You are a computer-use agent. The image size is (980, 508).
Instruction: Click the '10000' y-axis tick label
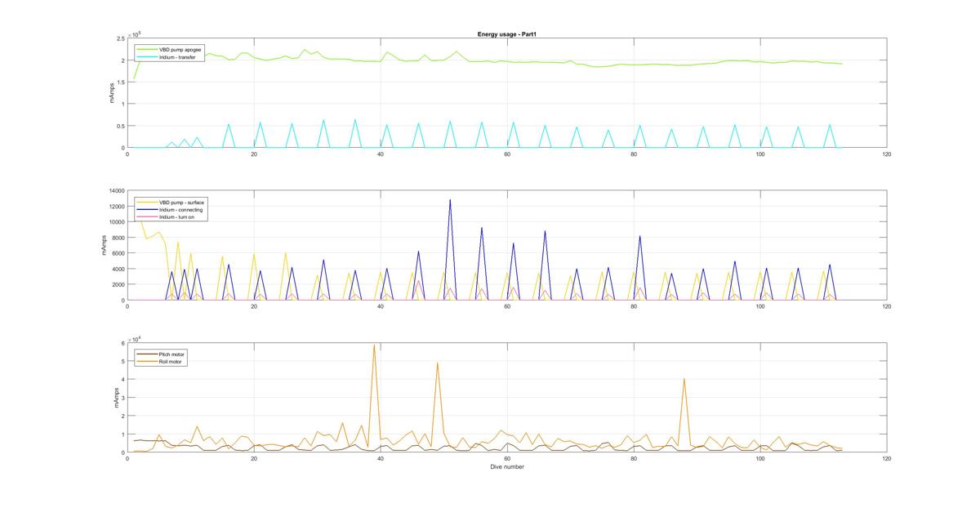pyautogui.click(x=115, y=222)
